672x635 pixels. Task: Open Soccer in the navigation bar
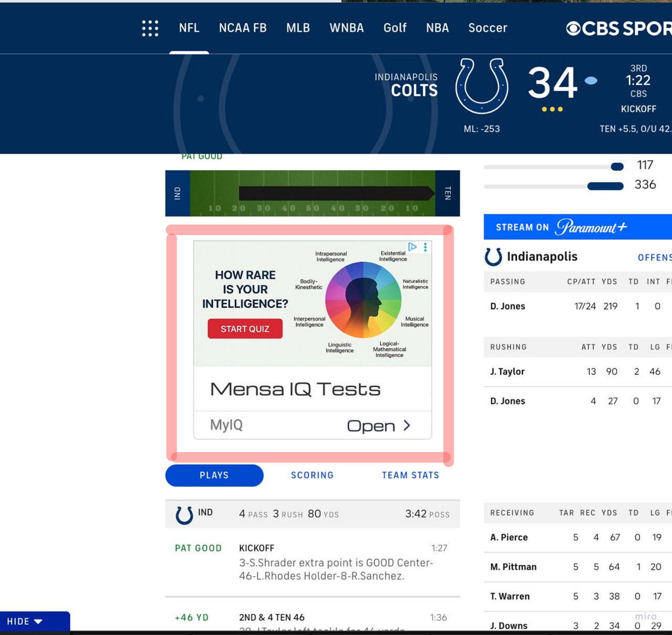coord(488,28)
